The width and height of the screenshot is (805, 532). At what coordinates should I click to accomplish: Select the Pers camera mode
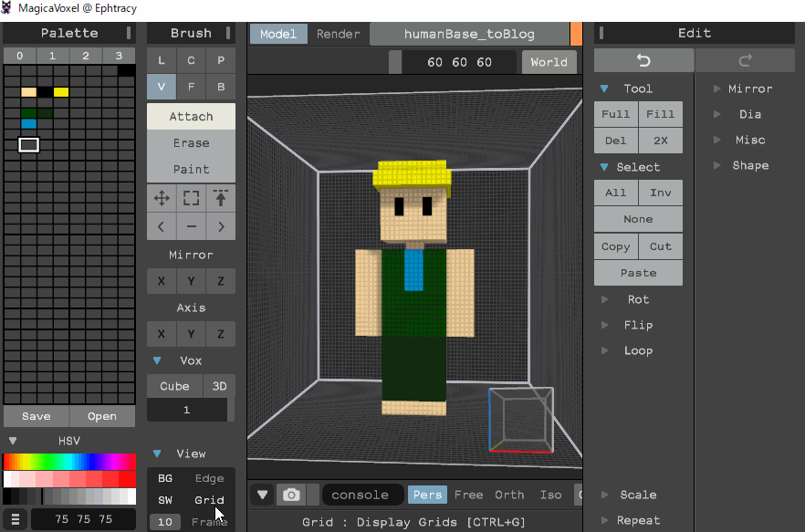[x=427, y=495]
